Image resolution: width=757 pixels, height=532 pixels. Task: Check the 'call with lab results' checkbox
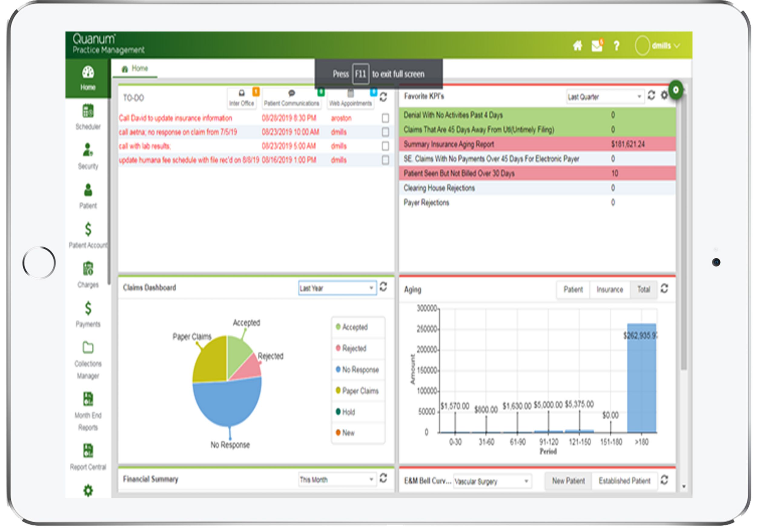point(385,146)
